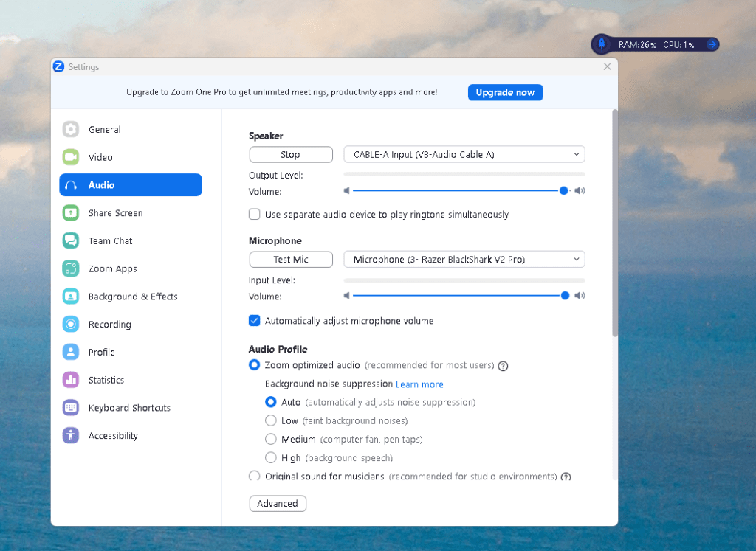
Task: Click the General gear icon in sidebar
Action: pos(71,129)
